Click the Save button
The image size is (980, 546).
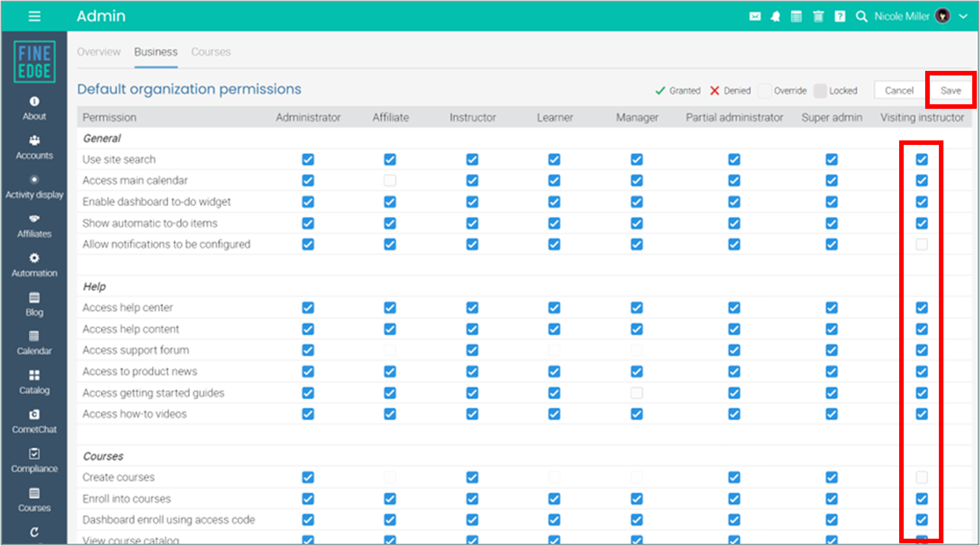[950, 91]
